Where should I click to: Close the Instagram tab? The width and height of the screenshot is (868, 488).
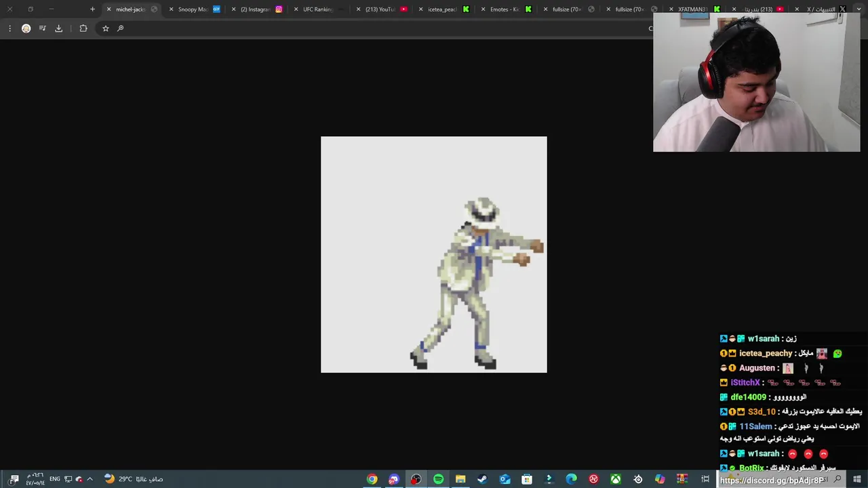pyautogui.click(x=233, y=9)
